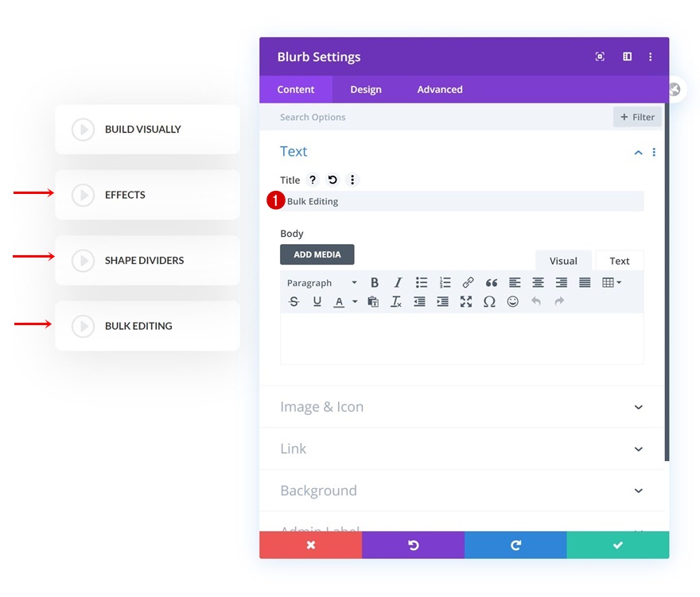Apply italic formatting in body editor
This screenshot has width=700, height=597.
(x=398, y=282)
